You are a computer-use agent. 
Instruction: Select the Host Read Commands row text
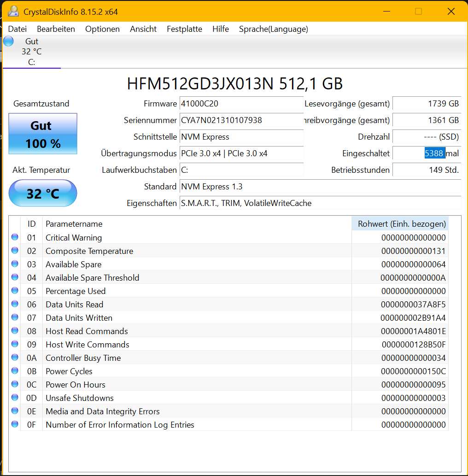(87, 331)
